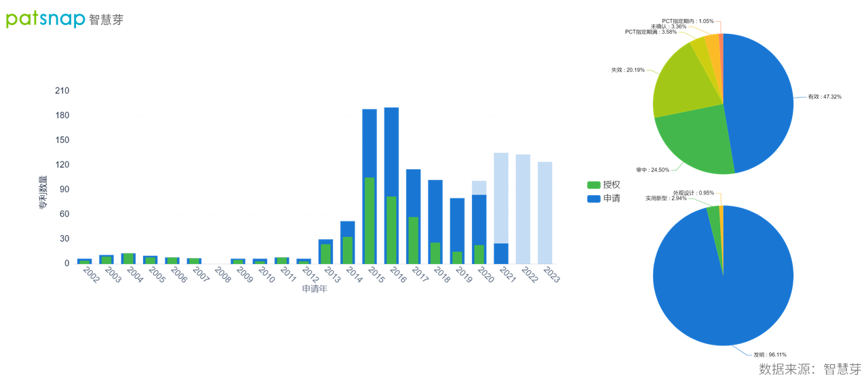
Task: Click the patsnap logo
Action: point(64,18)
